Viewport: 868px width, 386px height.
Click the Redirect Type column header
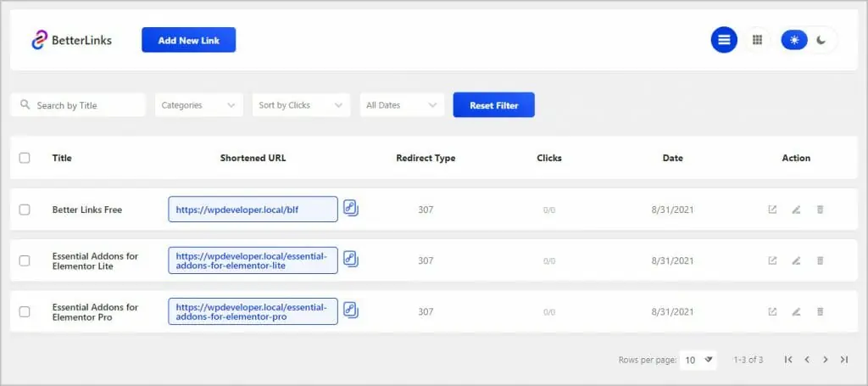tap(426, 158)
